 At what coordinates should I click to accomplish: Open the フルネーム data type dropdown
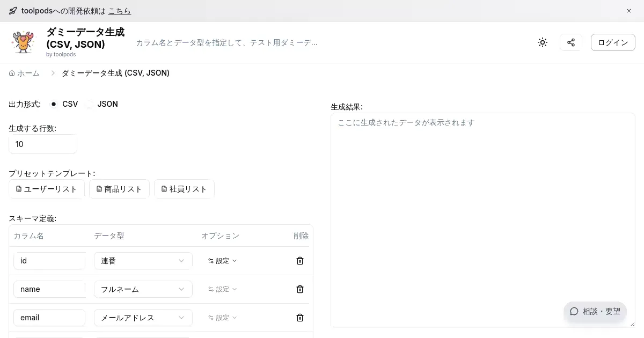[143, 289]
